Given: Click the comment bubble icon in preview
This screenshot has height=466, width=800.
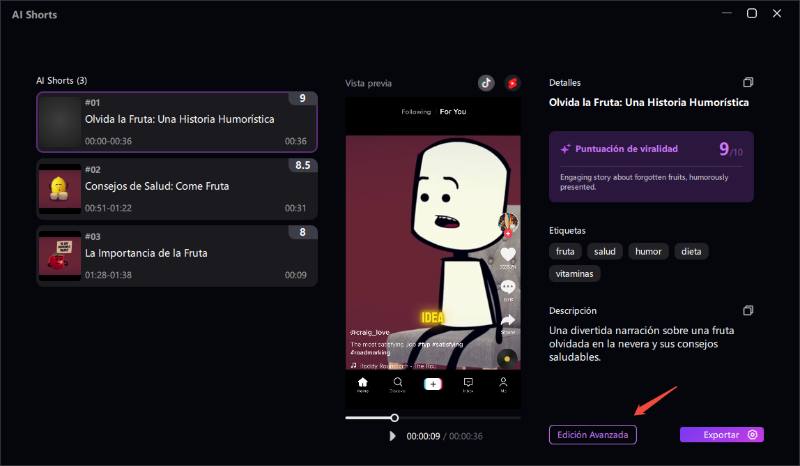Looking at the screenshot, I should (508, 287).
